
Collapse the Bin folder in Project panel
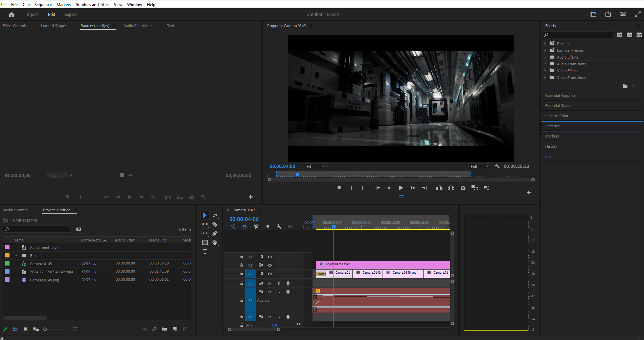[16, 256]
